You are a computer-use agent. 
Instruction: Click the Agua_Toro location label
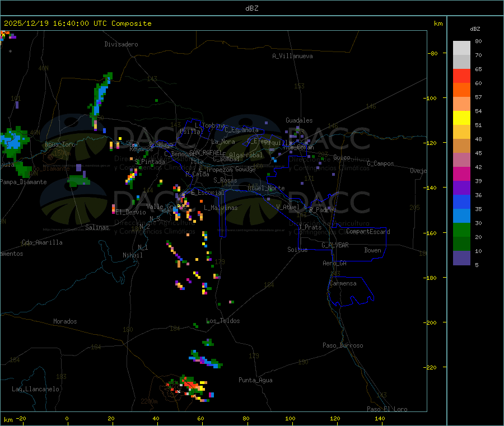tap(60, 144)
